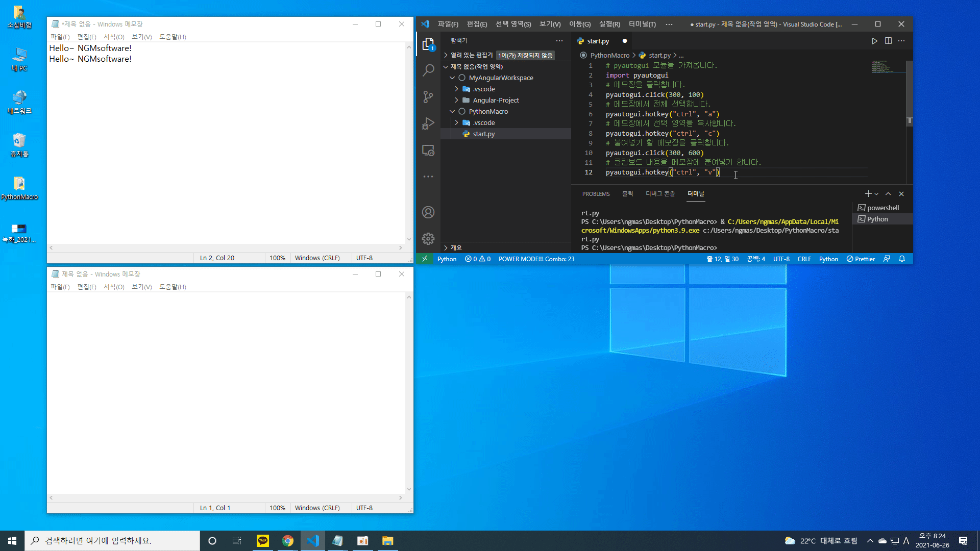
Task: Open Windows Start menu
Action: (x=12, y=541)
